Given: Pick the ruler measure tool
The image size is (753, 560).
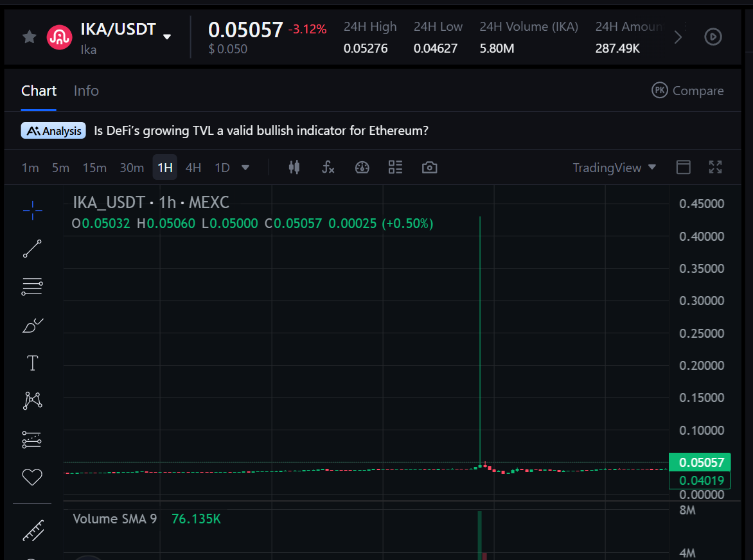Looking at the screenshot, I should click(32, 530).
